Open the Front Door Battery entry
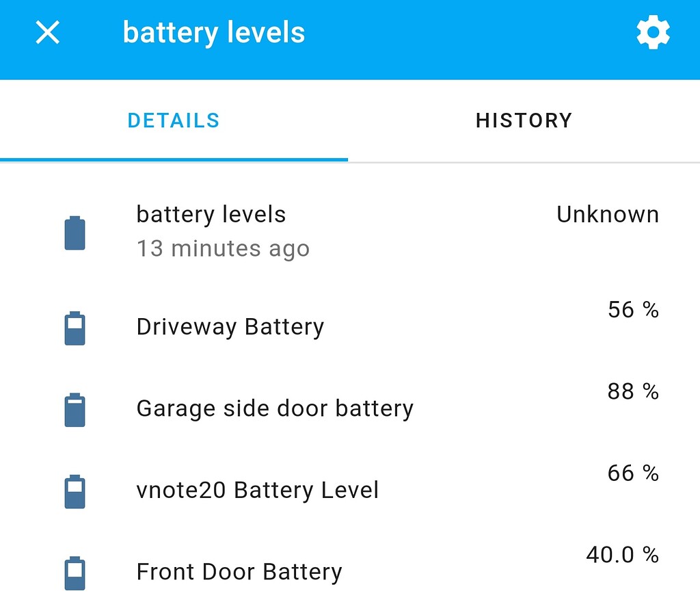700x602 pixels. click(x=239, y=572)
